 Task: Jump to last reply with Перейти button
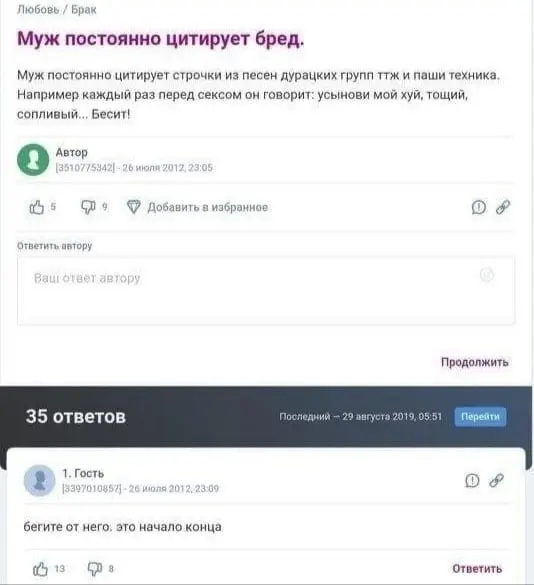[481, 416]
